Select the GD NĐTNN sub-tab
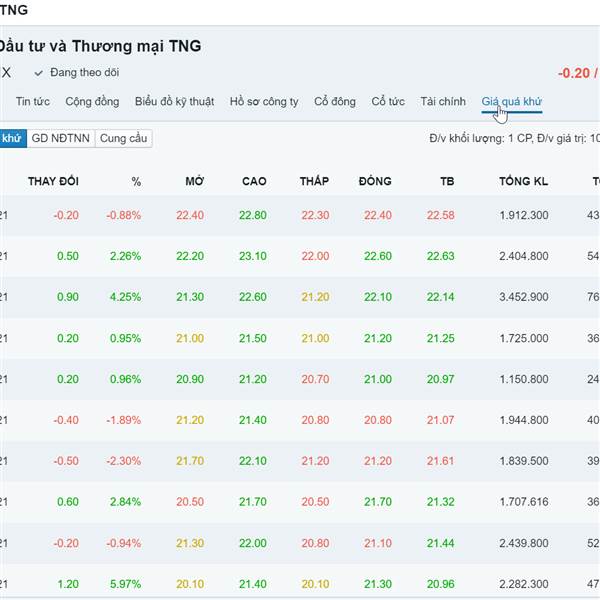 [x=60, y=138]
